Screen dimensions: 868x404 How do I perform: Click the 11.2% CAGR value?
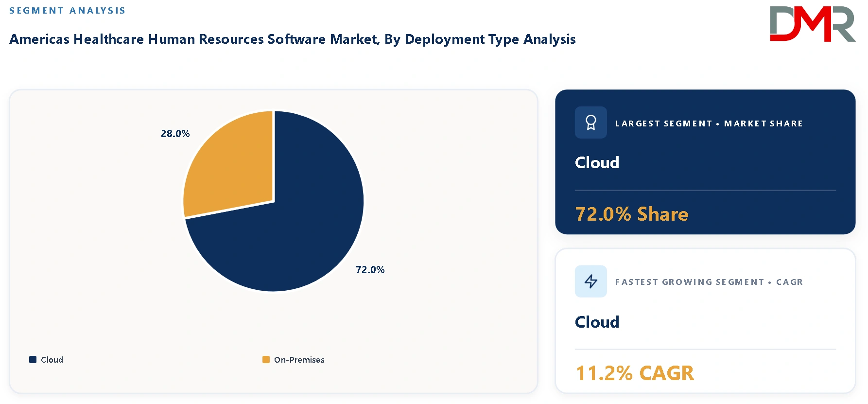[635, 373]
